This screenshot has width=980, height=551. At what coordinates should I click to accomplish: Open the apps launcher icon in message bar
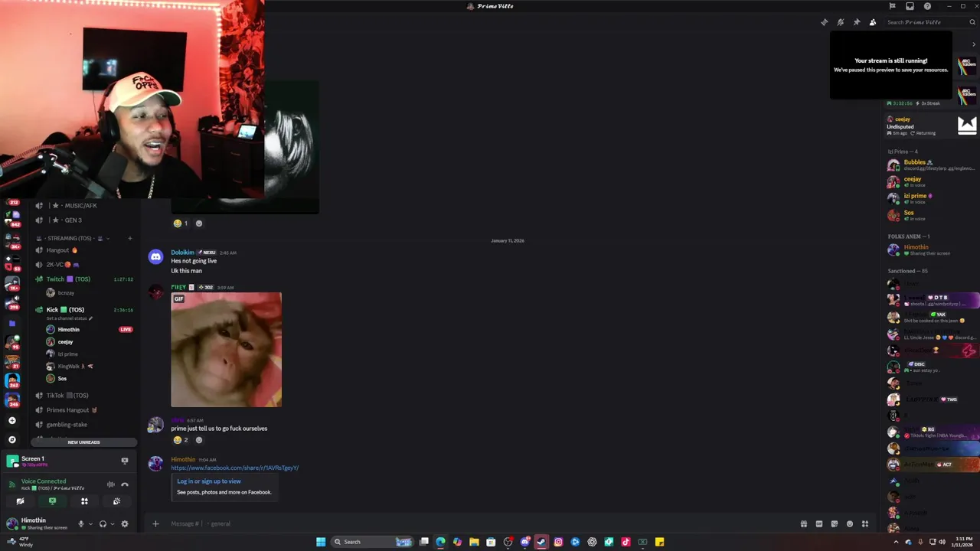point(865,524)
